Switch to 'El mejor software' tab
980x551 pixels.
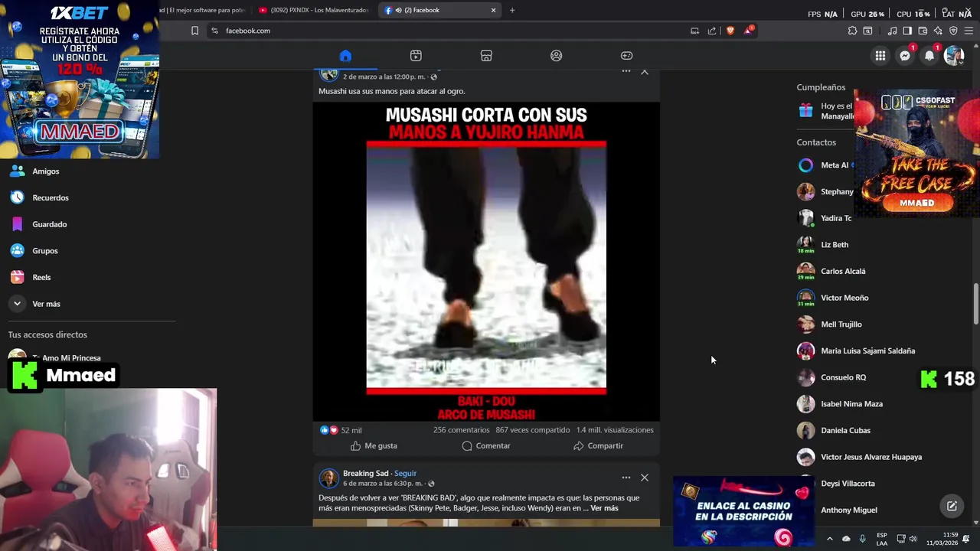pos(203,10)
